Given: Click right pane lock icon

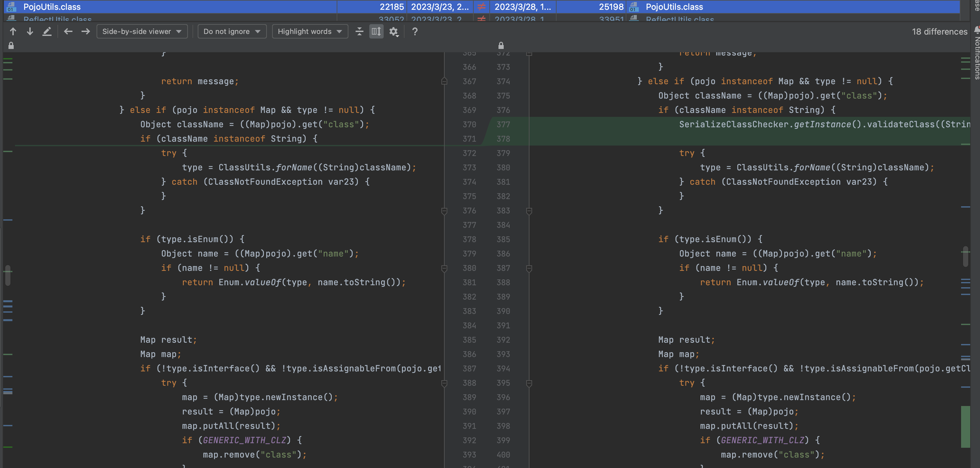Looking at the screenshot, I should pos(501,46).
